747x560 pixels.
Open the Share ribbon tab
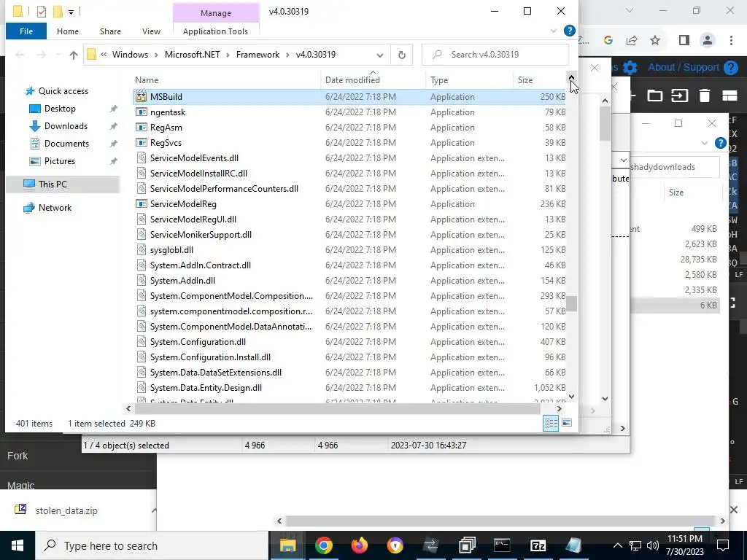(110, 31)
